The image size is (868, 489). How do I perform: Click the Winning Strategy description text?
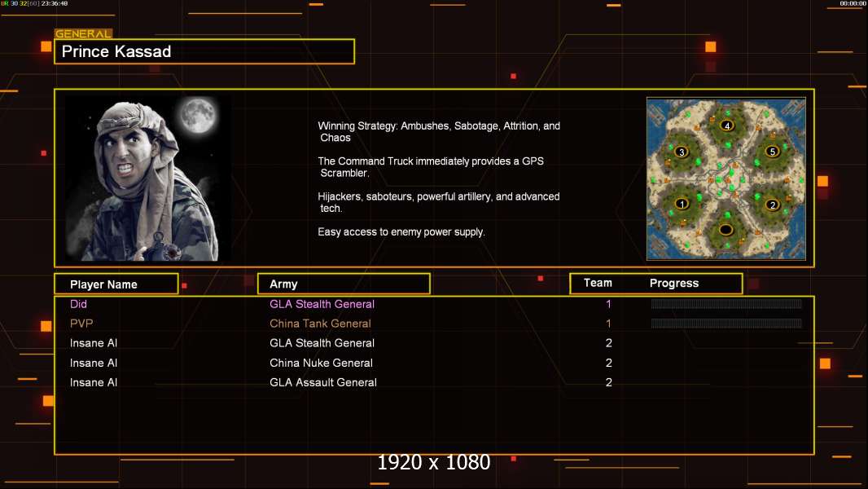pos(439,132)
